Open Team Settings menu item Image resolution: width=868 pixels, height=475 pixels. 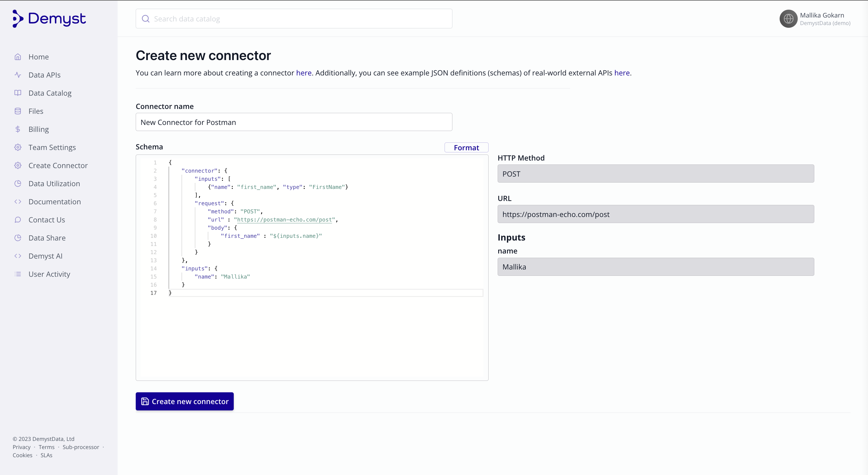(52, 147)
